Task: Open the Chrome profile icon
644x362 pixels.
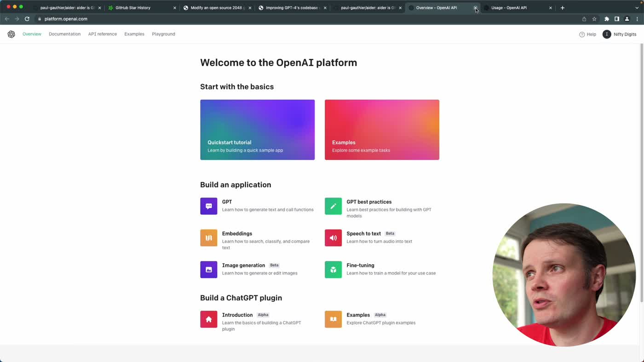Action: click(627, 19)
